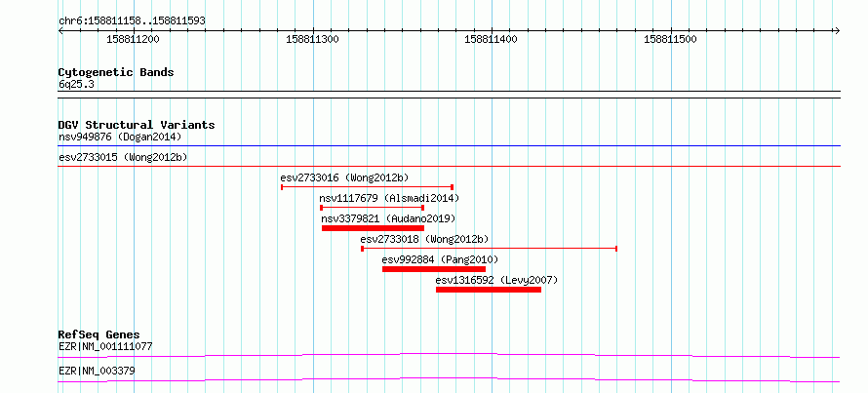Click the magenta EZR NM_003379 gene line
The height and width of the screenshot is (393, 868).
449,379
